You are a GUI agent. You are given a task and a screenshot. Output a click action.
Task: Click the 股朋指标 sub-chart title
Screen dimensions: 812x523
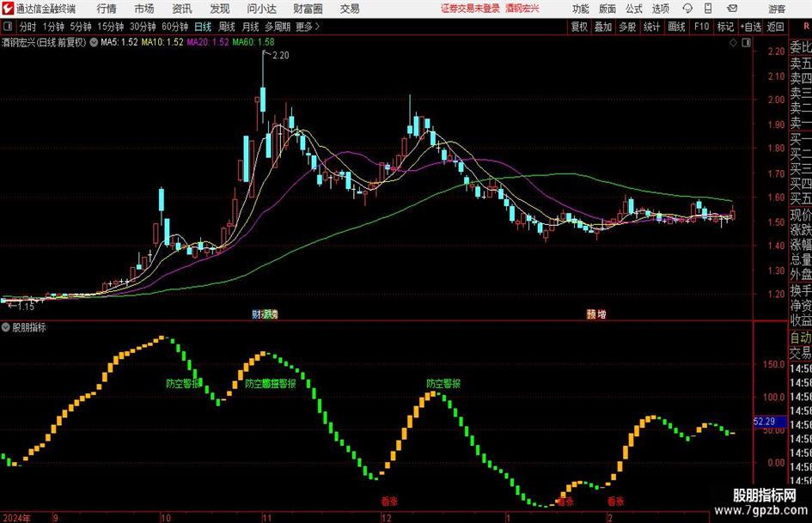click(29, 327)
